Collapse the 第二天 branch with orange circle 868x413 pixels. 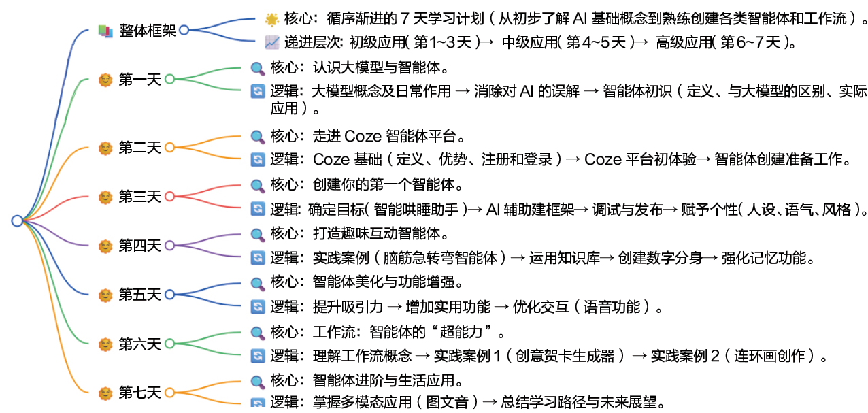(169, 147)
